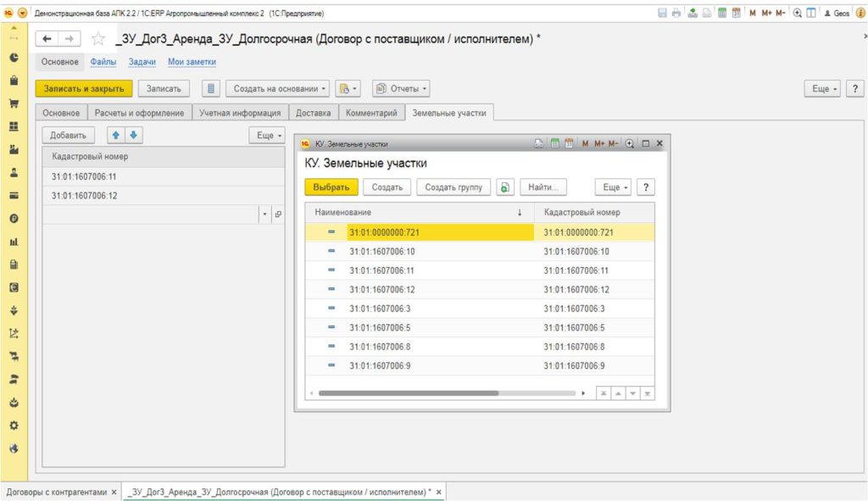
Task: Click the document list icon beside Записать
Action: tap(210, 88)
